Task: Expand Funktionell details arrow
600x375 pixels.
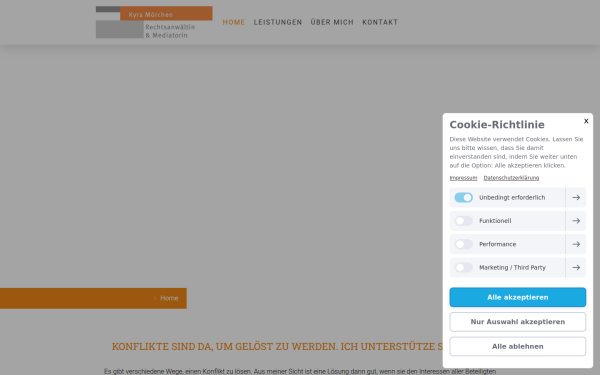Action: (x=576, y=221)
